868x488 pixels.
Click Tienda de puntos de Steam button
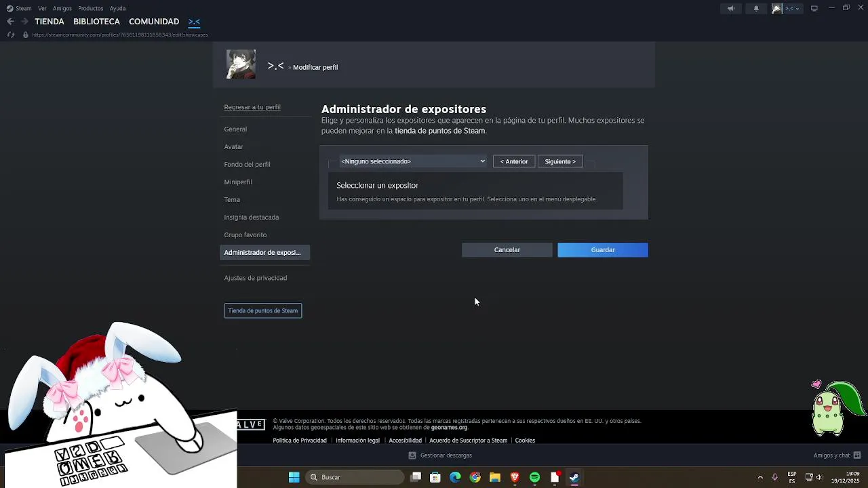[263, 310]
